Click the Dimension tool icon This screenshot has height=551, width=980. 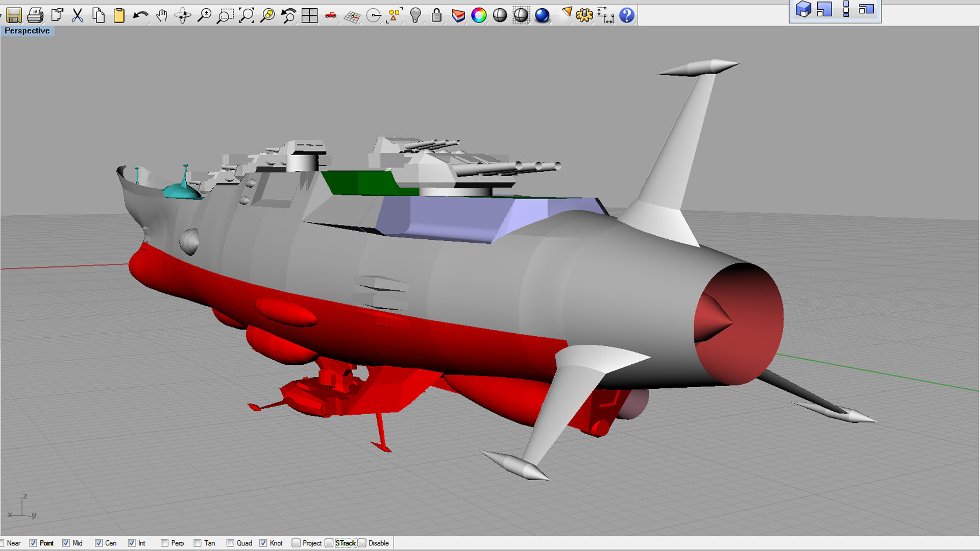pyautogui.click(x=605, y=15)
